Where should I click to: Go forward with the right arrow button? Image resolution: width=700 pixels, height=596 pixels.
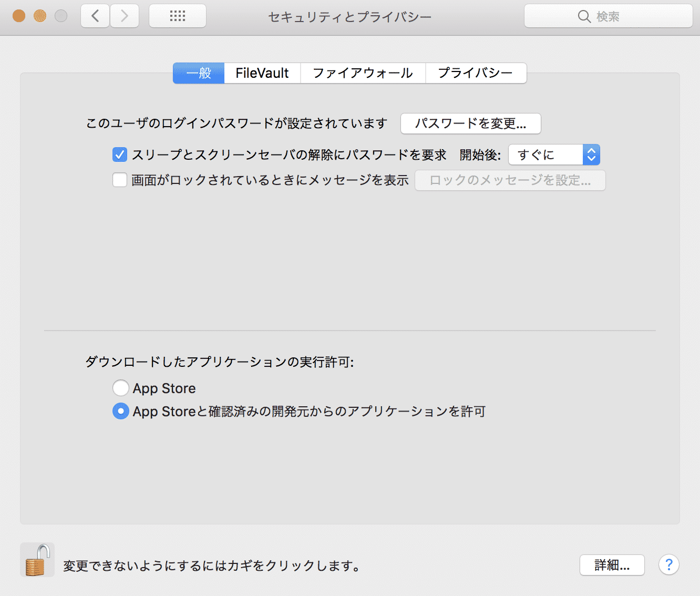tap(125, 16)
